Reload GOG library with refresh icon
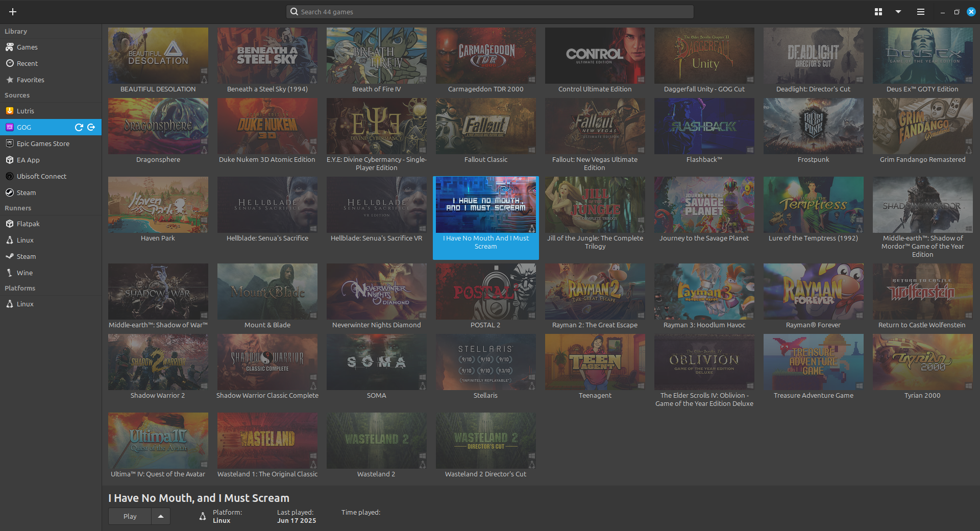Viewport: 980px width, 531px height. click(79, 127)
